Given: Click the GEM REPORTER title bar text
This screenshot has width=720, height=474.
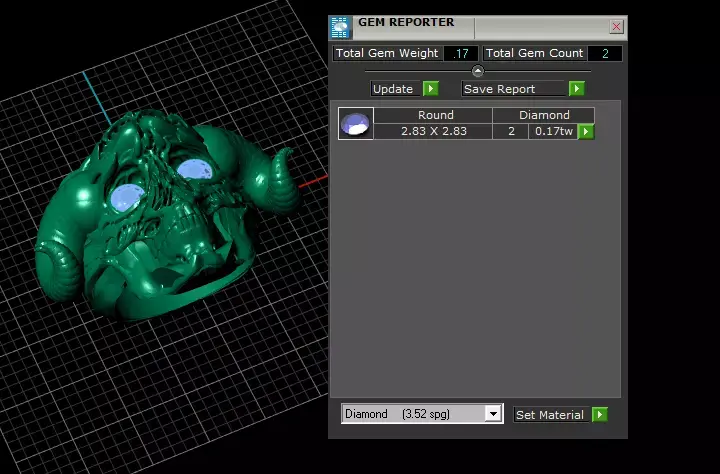Looking at the screenshot, I should [406, 22].
